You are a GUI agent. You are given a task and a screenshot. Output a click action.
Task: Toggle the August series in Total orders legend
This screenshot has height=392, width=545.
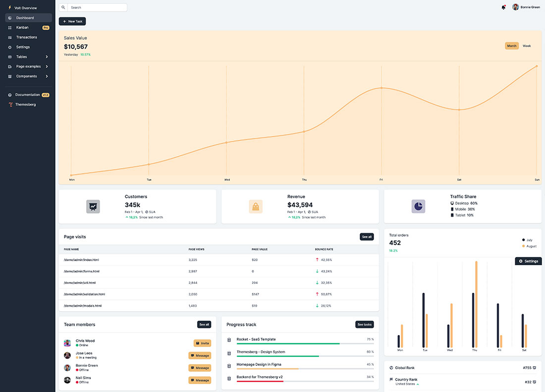click(529, 245)
